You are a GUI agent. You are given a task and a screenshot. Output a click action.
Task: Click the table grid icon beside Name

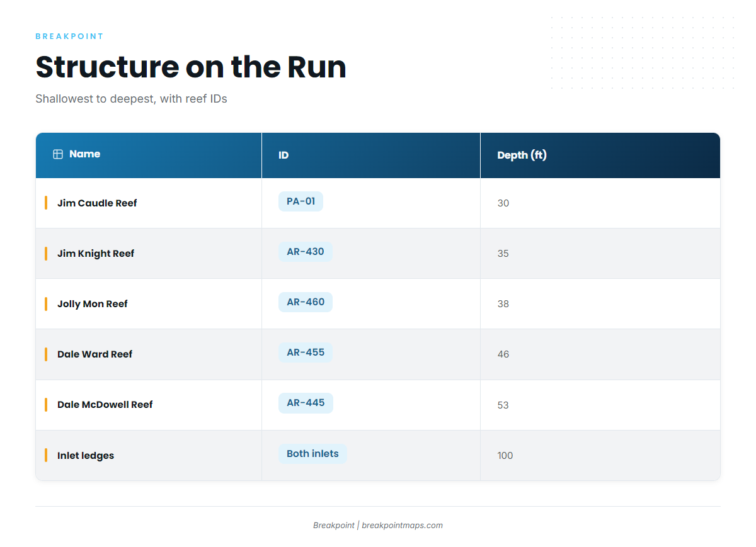click(x=58, y=154)
